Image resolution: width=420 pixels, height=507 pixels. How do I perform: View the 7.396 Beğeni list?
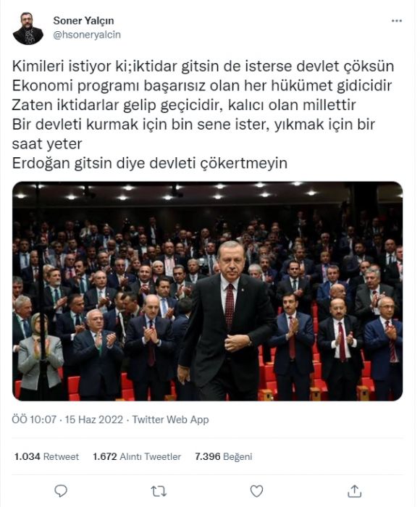click(x=224, y=456)
